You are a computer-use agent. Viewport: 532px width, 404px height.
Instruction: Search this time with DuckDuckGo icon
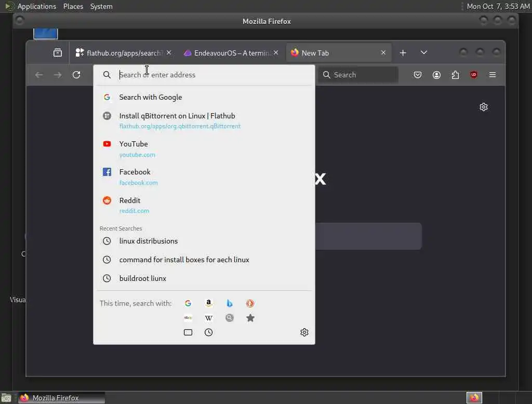click(250, 303)
